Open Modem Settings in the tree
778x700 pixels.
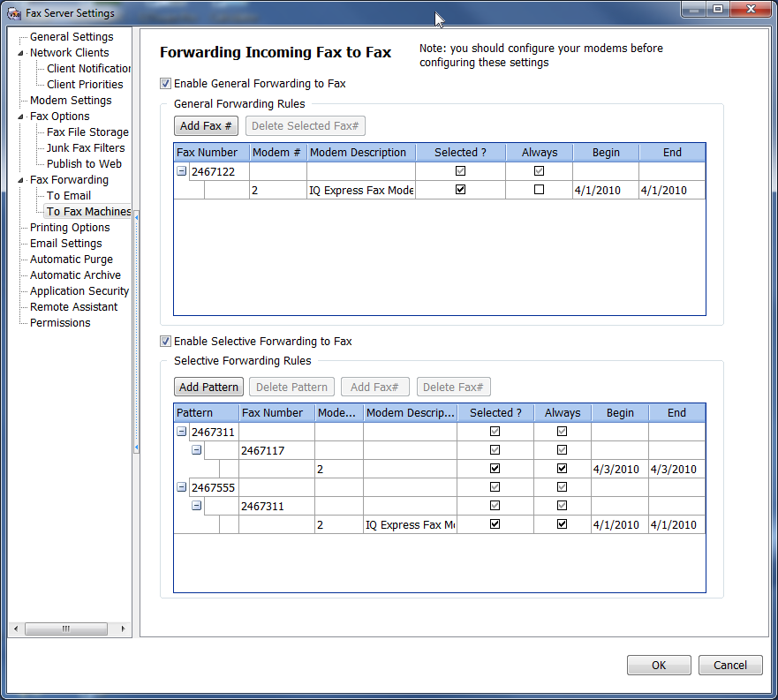pos(71,101)
